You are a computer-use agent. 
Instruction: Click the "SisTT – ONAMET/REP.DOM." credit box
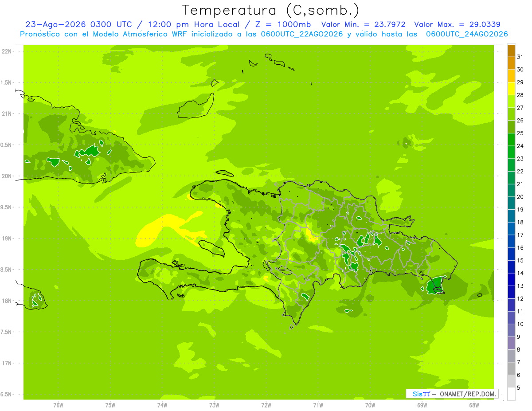coord(452,394)
